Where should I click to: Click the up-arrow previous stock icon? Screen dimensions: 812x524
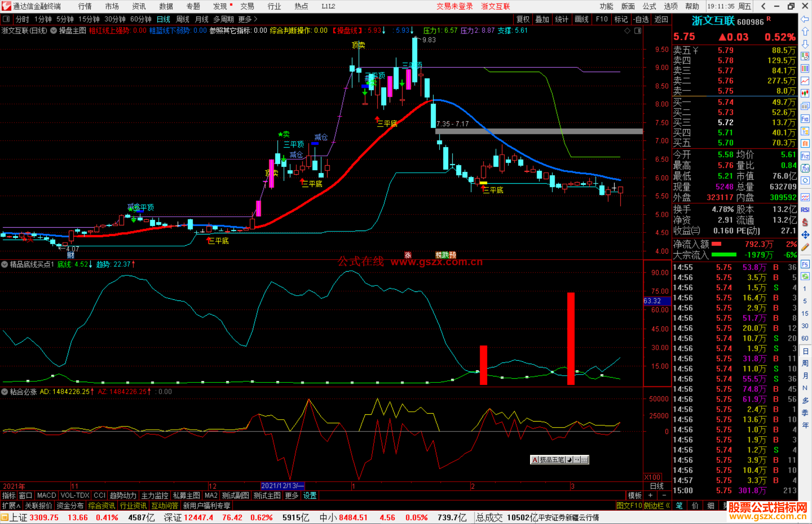(805, 32)
